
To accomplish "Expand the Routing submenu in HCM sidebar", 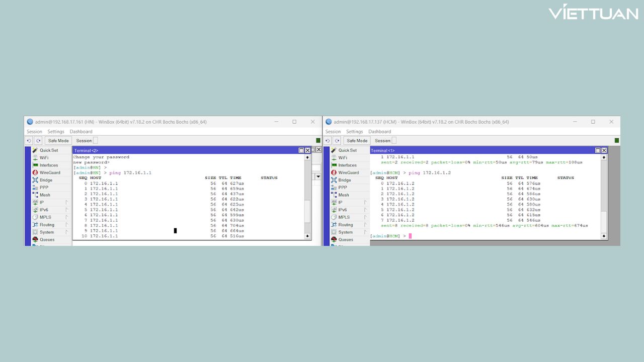I will [x=345, y=225].
